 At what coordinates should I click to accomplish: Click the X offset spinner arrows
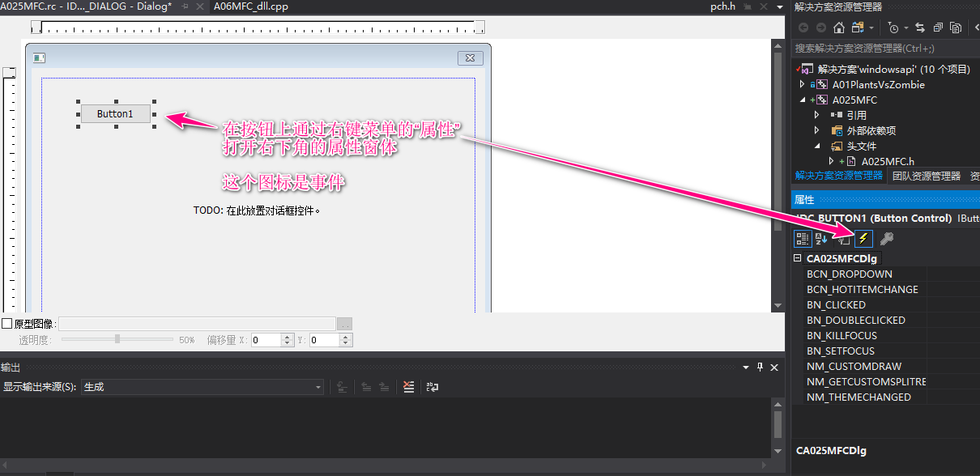[287, 340]
